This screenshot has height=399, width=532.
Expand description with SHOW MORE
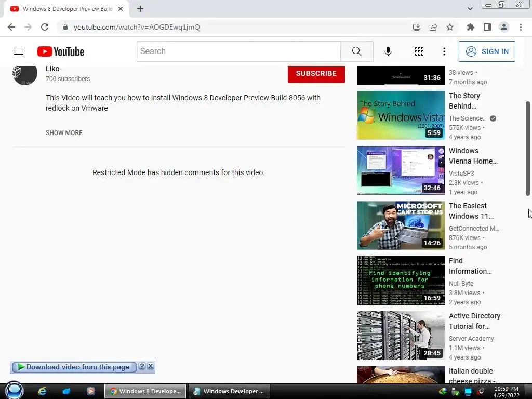click(64, 133)
